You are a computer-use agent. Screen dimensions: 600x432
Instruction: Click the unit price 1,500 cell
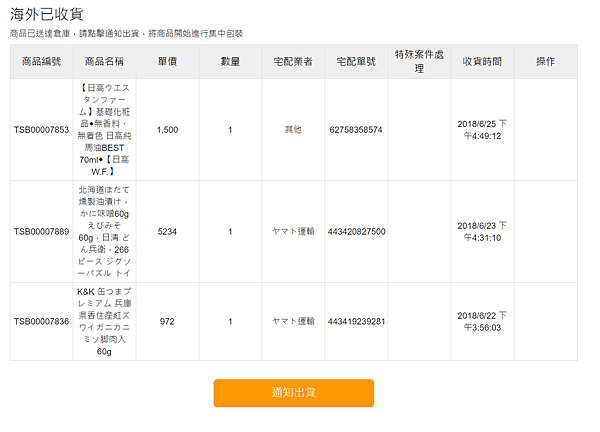click(x=168, y=130)
